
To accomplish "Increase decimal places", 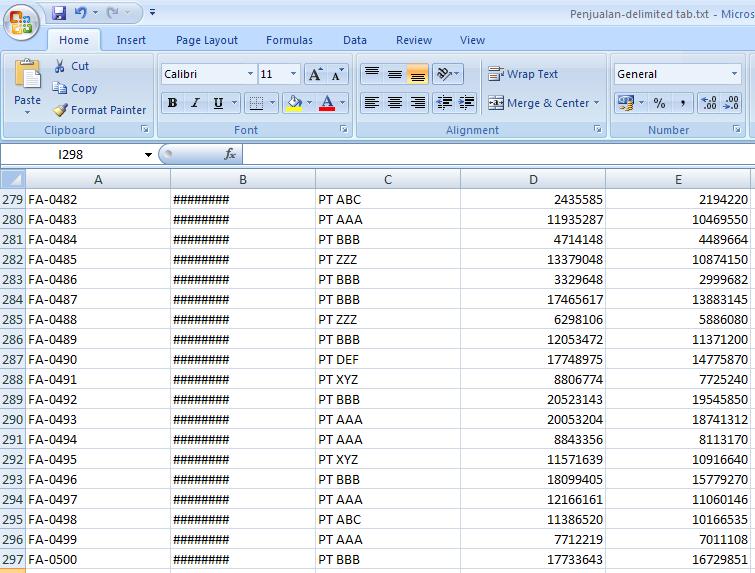I will pyautogui.click(x=709, y=103).
